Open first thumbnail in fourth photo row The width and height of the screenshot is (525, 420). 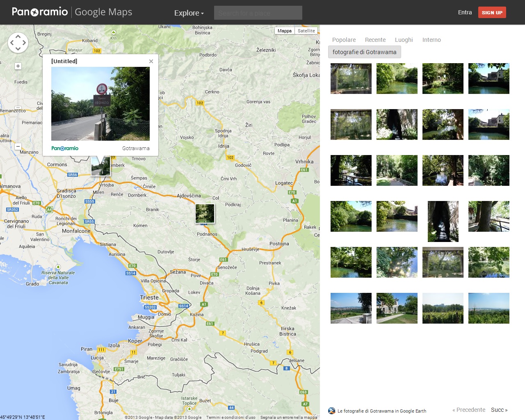coord(351,216)
